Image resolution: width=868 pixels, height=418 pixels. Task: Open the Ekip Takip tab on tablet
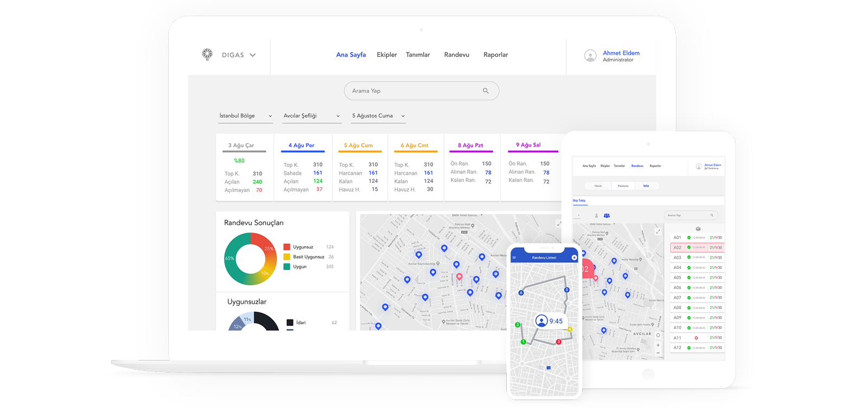pos(579,201)
